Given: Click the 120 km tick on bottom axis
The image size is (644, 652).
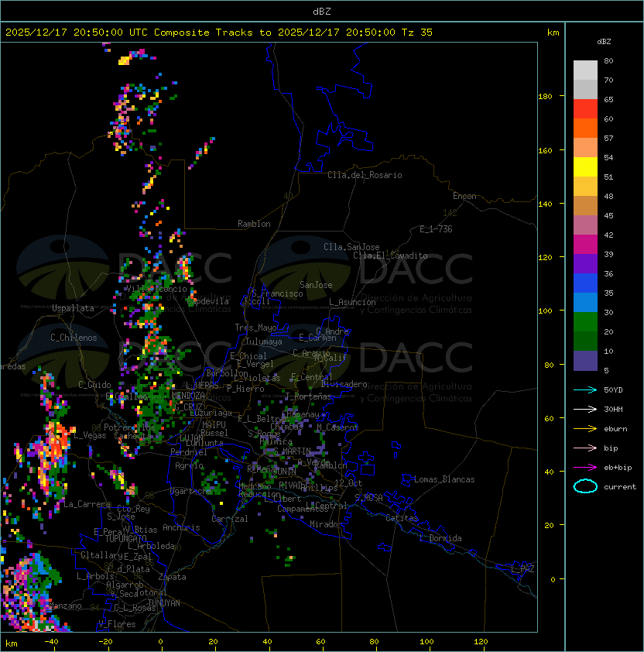Looking at the screenshot, I should pos(481,642).
